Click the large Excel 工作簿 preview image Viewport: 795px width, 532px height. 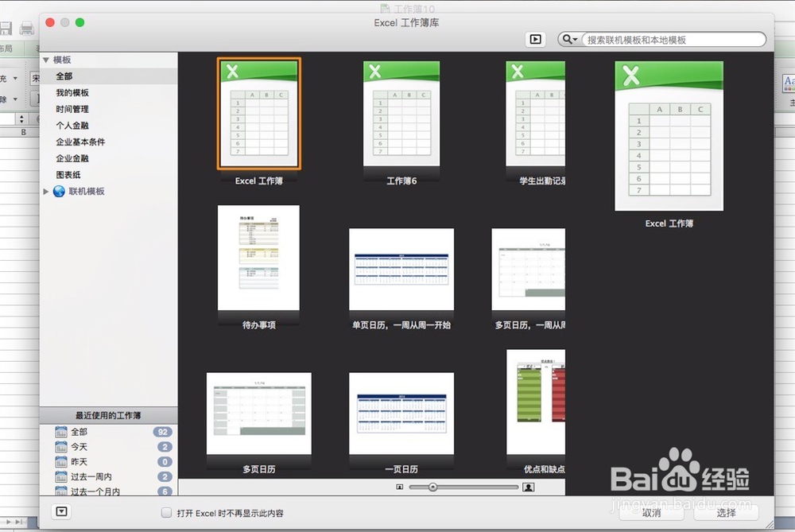tap(669, 136)
